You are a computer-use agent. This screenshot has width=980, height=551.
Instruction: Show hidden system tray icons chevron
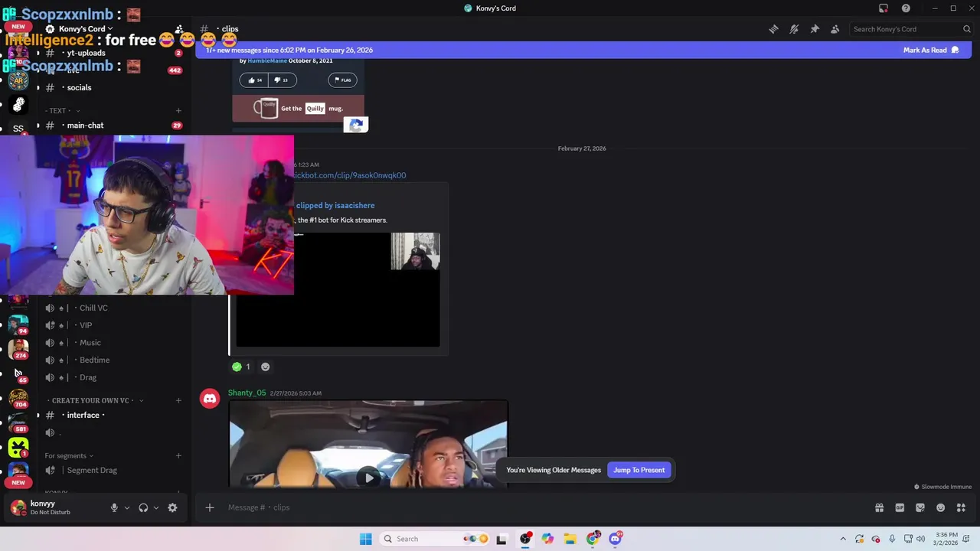tap(843, 539)
